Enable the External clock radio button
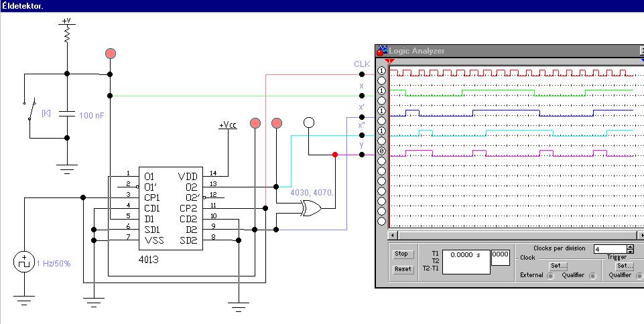 tap(550, 276)
